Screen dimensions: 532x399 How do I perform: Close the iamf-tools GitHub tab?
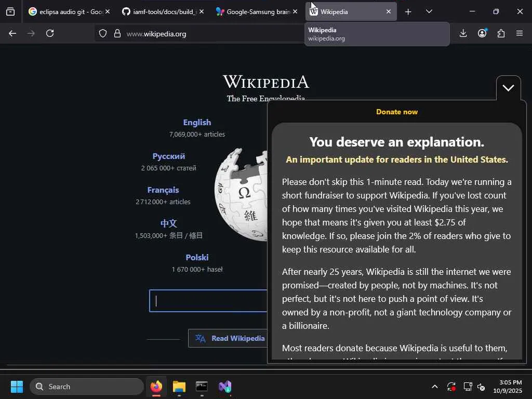pyautogui.click(x=202, y=11)
